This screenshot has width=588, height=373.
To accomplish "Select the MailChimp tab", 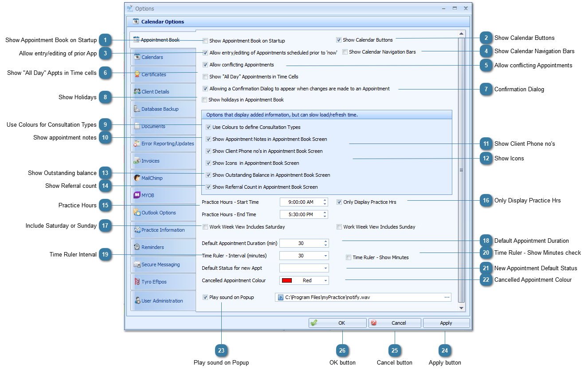I will coord(162,178).
